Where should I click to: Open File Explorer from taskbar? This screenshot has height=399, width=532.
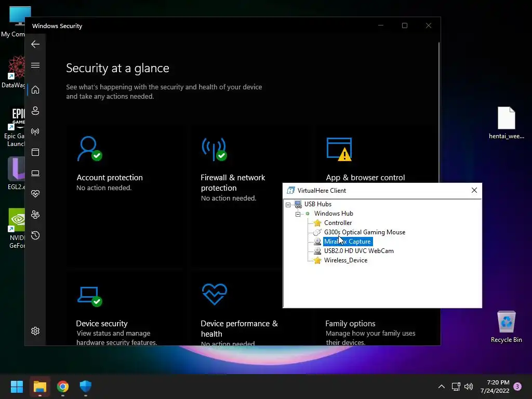click(39, 387)
